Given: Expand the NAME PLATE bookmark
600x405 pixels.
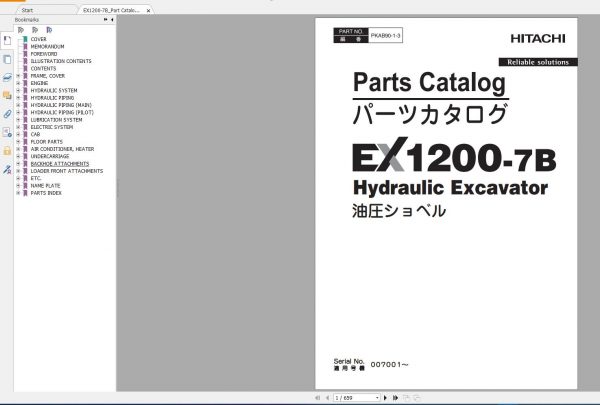Looking at the screenshot, I should click(x=18, y=186).
